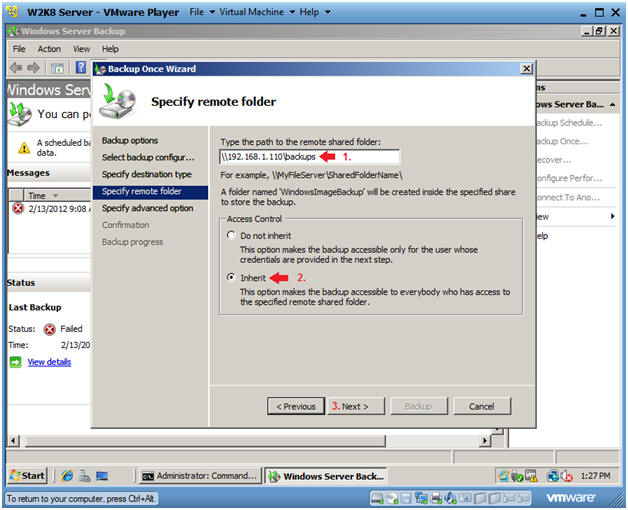Click the Windows Server Backup taskbar button

pyautogui.click(x=325, y=476)
